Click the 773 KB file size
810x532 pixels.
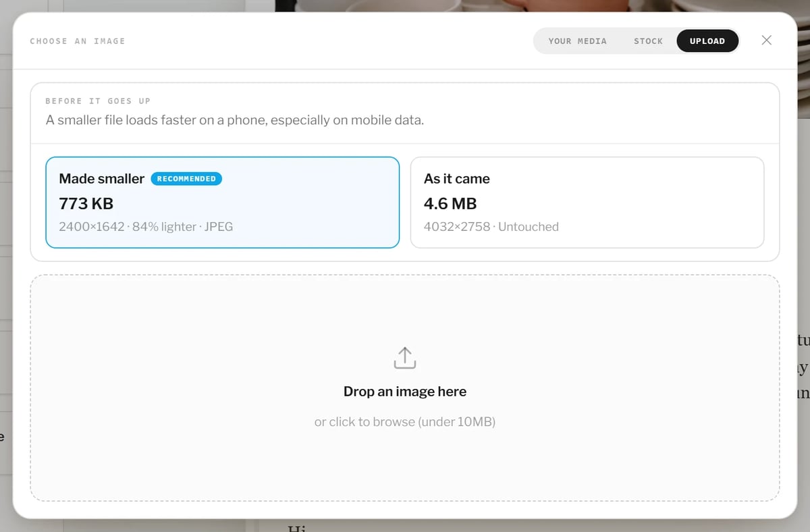tap(86, 203)
